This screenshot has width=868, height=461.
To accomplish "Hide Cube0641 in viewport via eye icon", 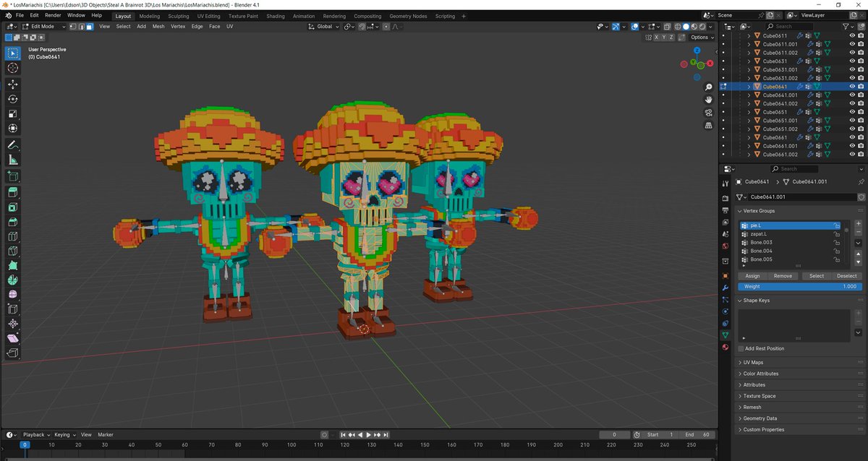I will click(851, 87).
